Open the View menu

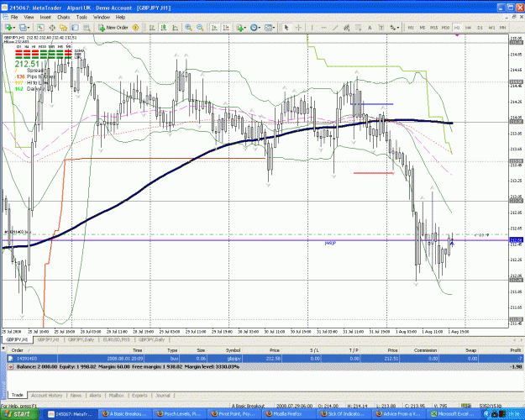[29, 17]
